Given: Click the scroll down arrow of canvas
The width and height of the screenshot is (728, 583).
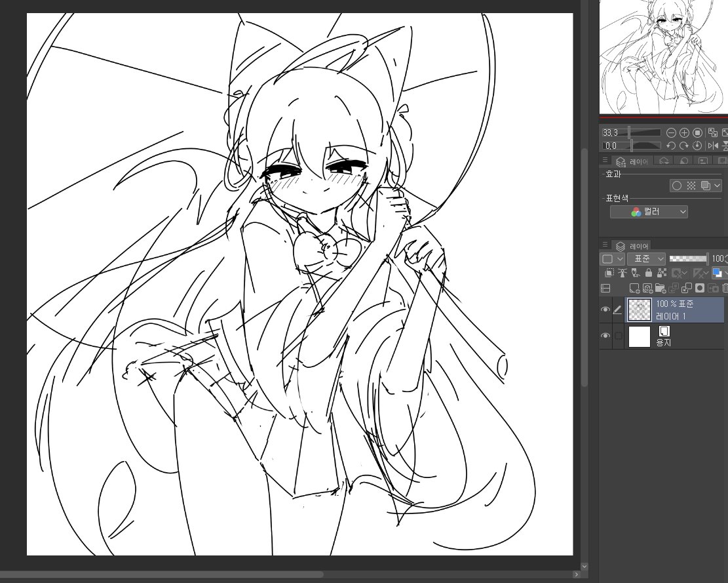Looking at the screenshot, I should [x=584, y=566].
